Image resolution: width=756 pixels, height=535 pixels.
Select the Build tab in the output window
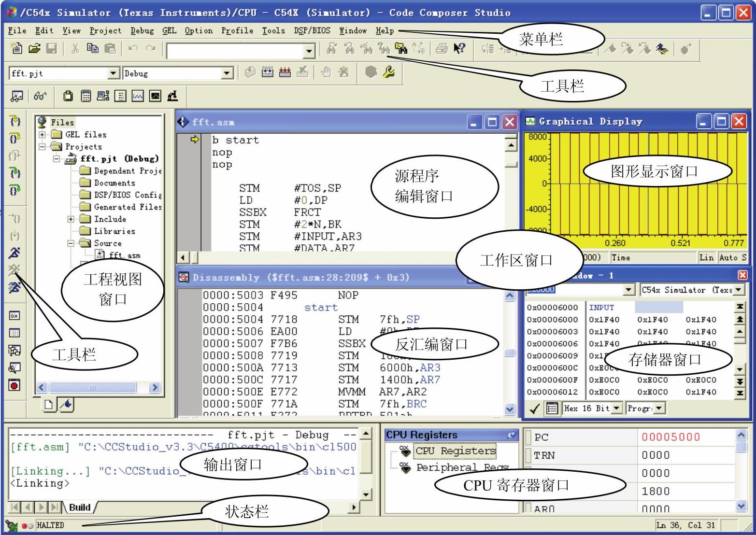80,507
